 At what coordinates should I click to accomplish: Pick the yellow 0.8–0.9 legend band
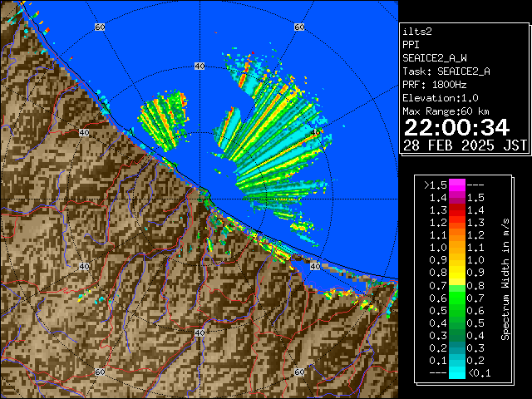coord(457,273)
